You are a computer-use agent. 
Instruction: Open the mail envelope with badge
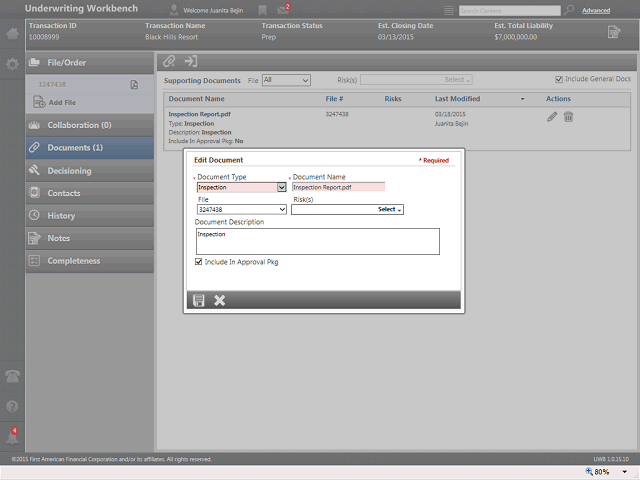point(283,9)
